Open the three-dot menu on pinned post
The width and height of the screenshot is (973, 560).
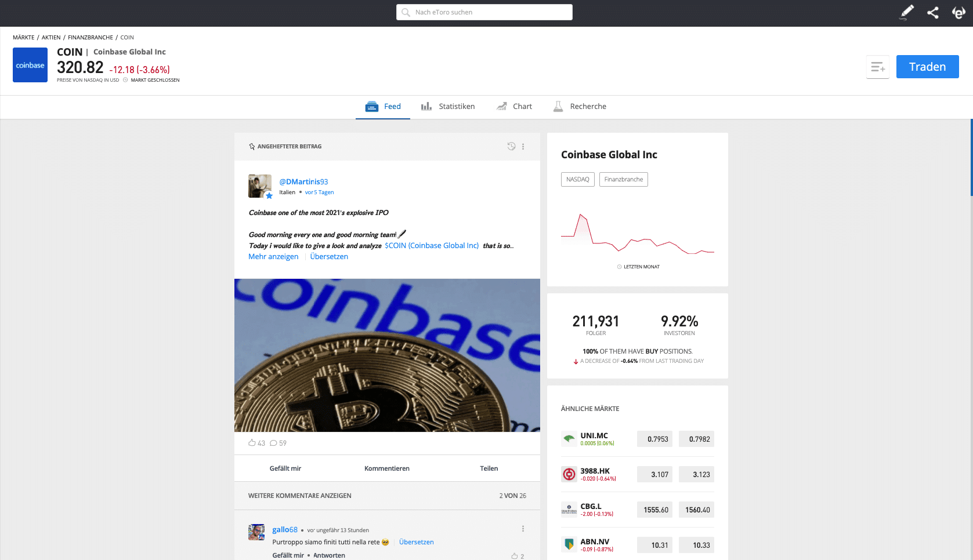(x=523, y=147)
